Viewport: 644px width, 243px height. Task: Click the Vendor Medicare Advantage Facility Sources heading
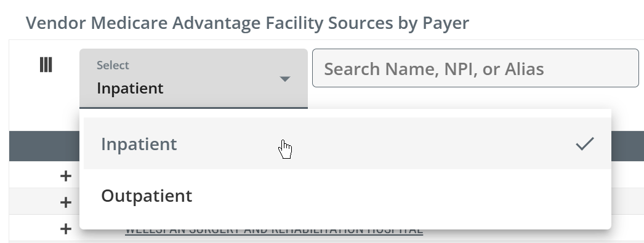(x=248, y=23)
